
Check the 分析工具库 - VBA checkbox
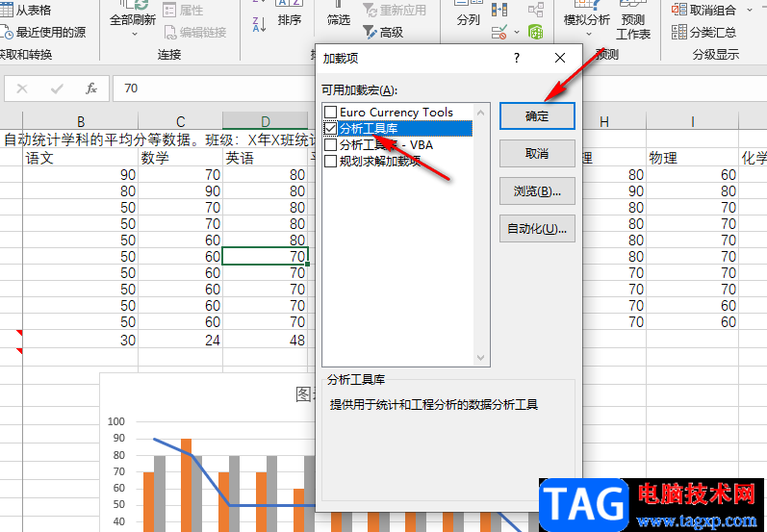(x=331, y=144)
